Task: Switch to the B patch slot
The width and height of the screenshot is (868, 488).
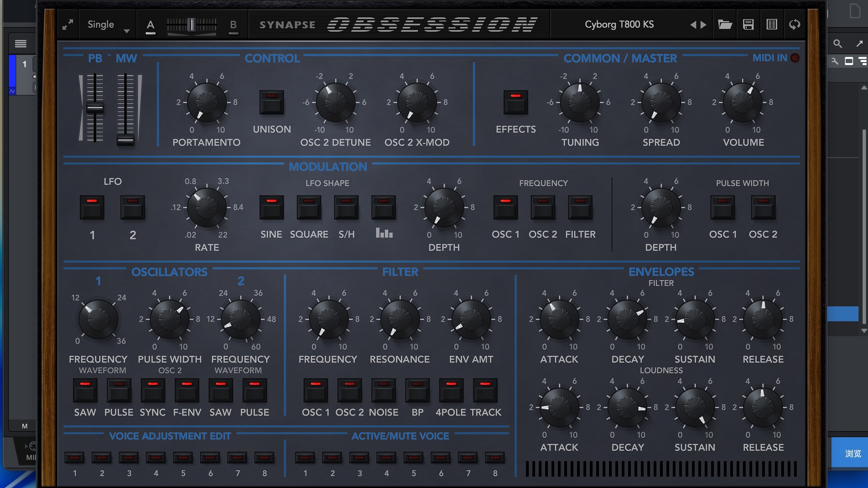Action: (x=233, y=25)
